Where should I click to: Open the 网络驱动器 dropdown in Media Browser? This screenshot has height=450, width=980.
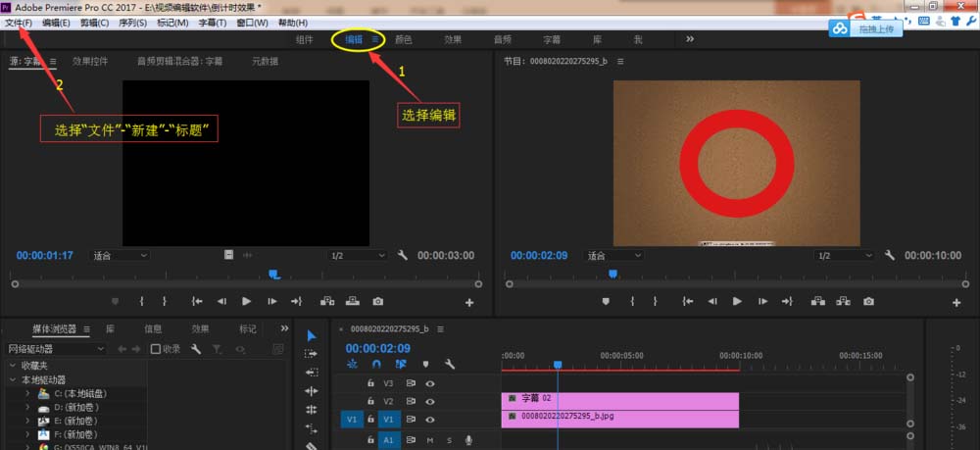click(56, 349)
